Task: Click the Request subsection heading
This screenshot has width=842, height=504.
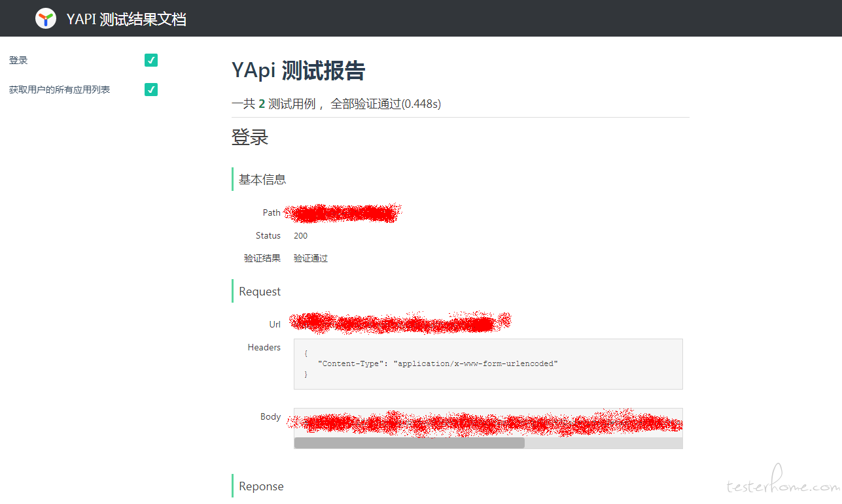Action: pyautogui.click(x=260, y=292)
